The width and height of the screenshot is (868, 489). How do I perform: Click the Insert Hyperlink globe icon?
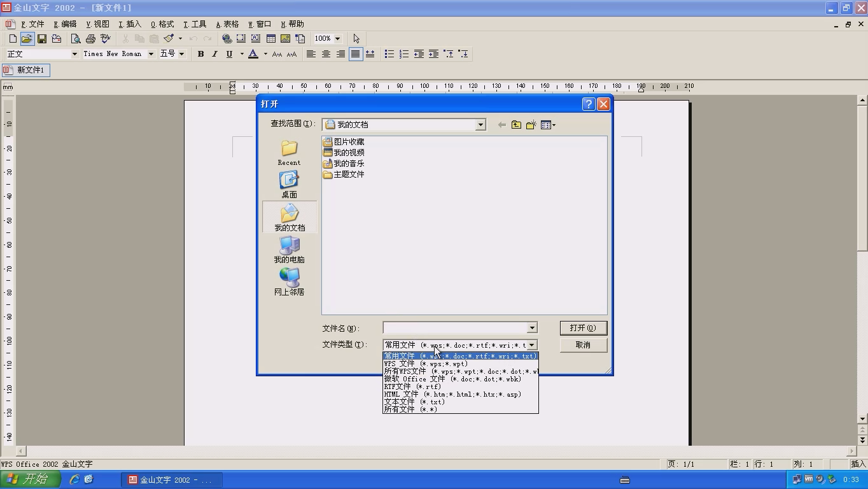point(227,39)
